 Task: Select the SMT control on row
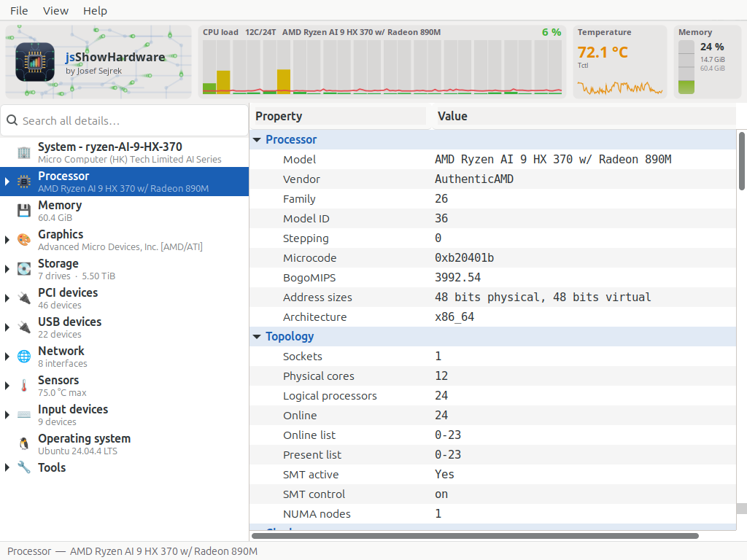[x=492, y=494]
